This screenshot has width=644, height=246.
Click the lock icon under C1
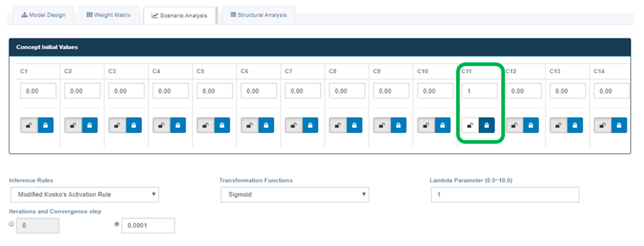point(45,125)
